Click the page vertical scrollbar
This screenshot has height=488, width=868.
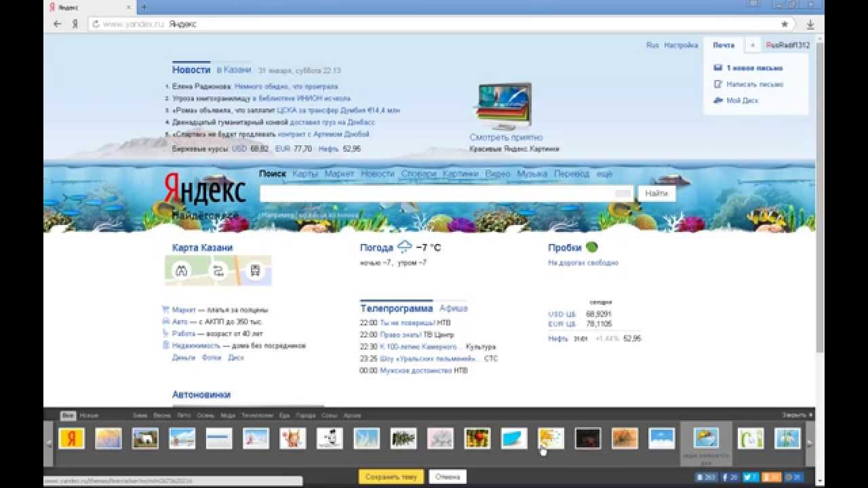(x=820, y=197)
